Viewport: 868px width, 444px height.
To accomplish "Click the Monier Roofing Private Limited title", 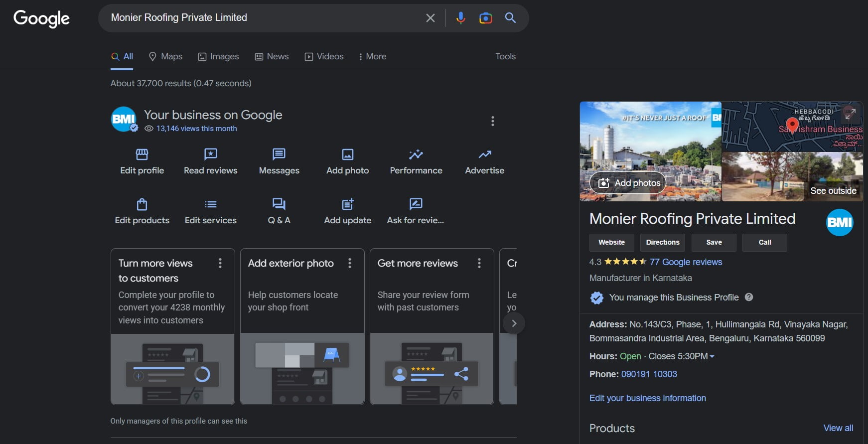I will (x=693, y=219).
